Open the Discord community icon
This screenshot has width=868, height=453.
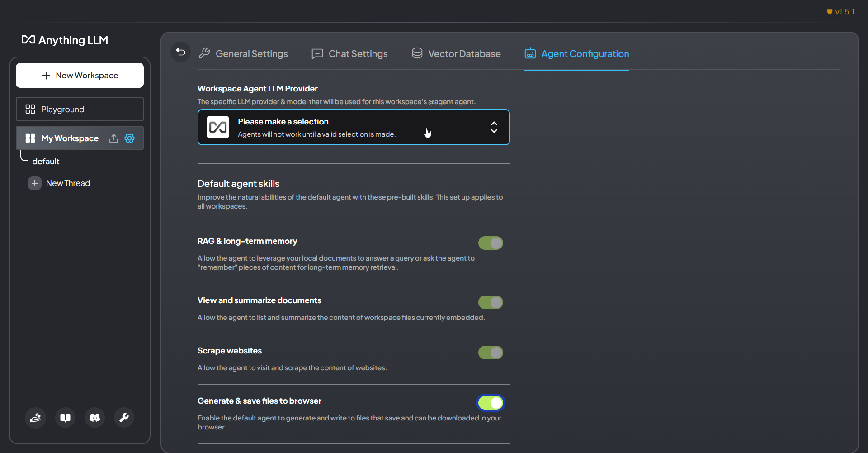94,417
